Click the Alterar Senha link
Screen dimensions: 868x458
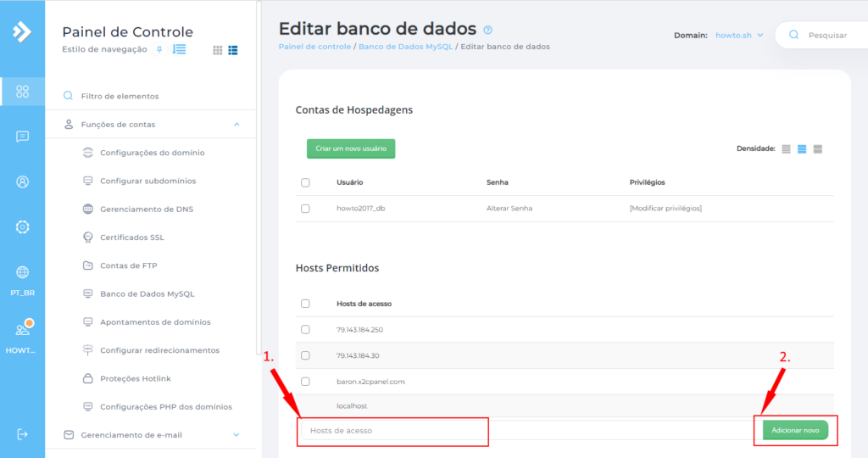click(509, 208)
